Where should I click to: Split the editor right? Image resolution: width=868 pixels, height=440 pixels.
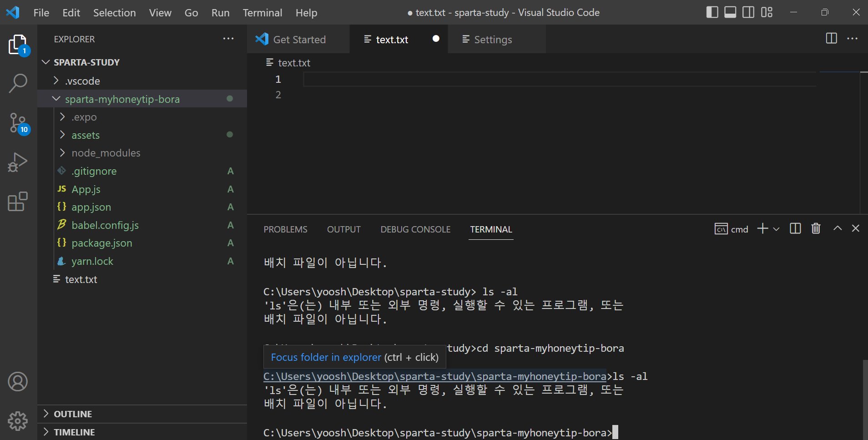pos(831,39)
